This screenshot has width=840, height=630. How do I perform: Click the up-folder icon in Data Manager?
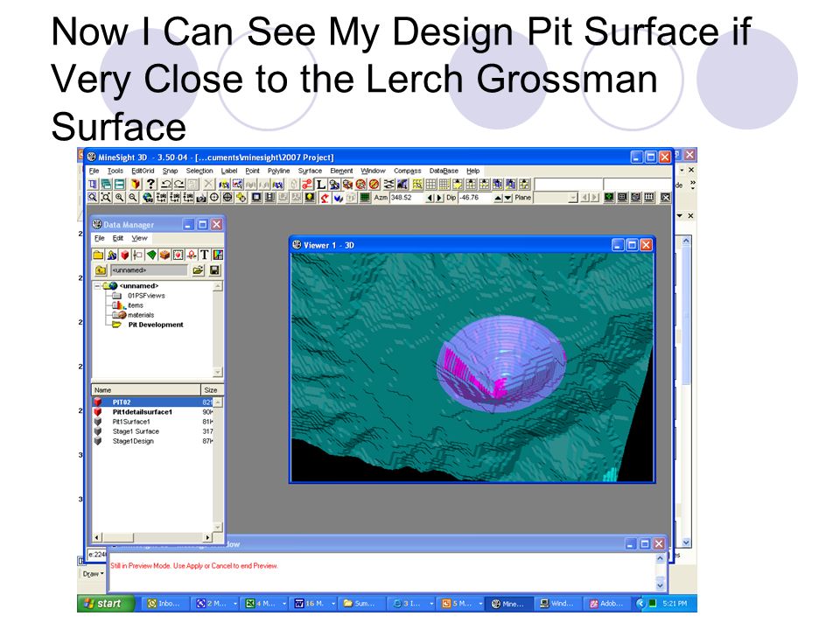point(101,270)
